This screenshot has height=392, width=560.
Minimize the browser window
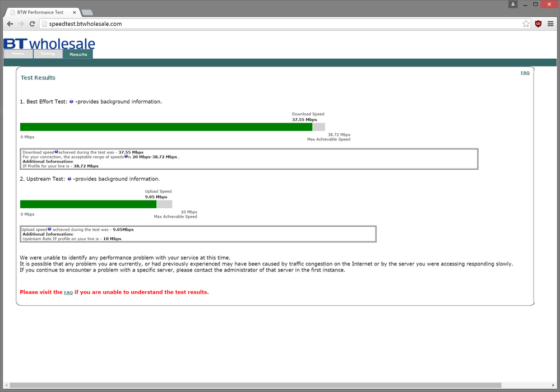(525, 4)
